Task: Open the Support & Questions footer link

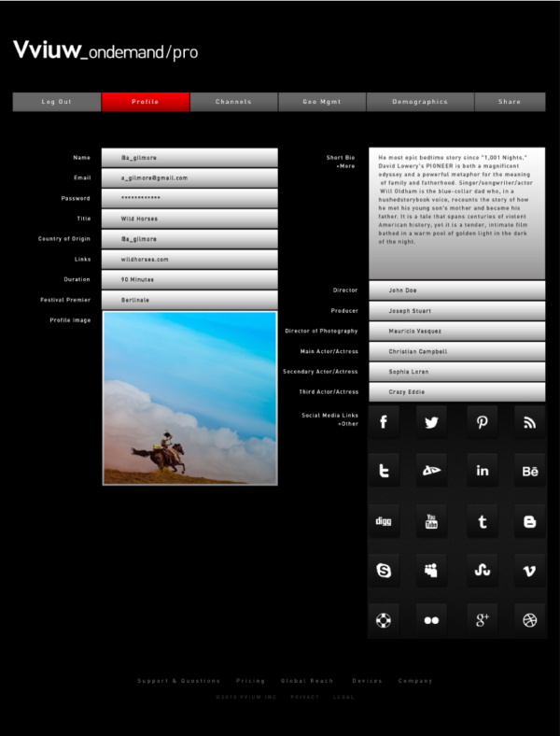Action: click(178, 681)
